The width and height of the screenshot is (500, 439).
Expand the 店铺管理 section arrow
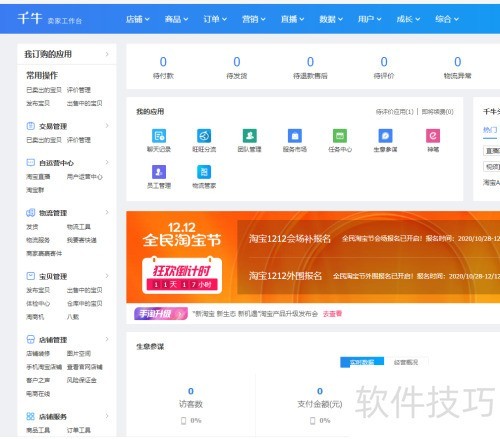(107, 339)
